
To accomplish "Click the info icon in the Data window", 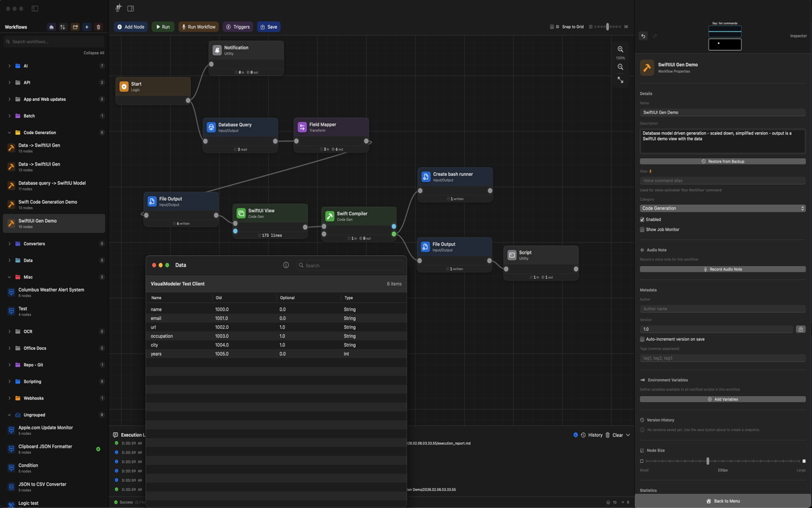I will click(x=286, y=265).
